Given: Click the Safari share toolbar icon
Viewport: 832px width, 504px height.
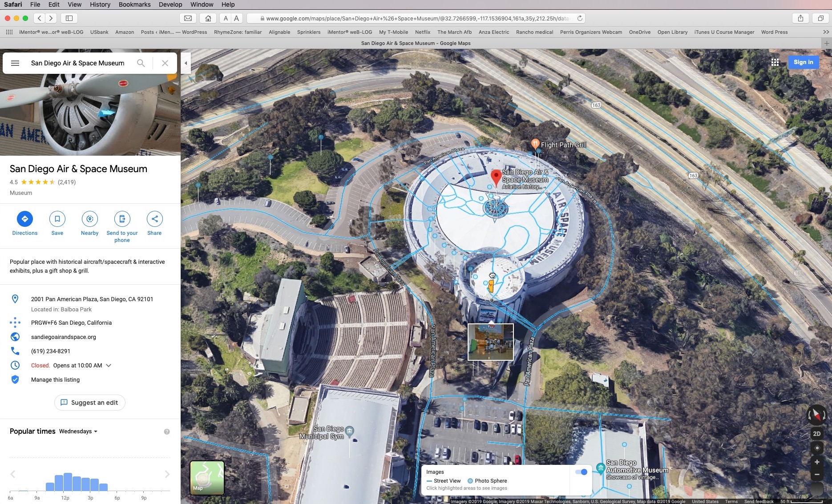Looking at the screenshot, I should (800, 18).
